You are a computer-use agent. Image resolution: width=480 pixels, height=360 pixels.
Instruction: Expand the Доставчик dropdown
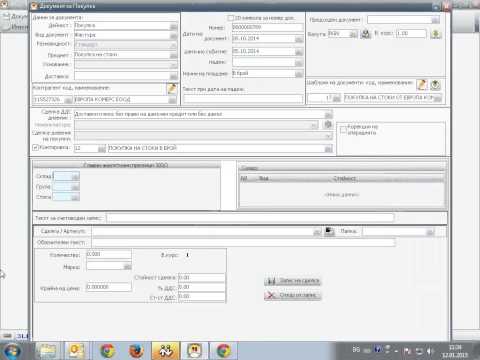pos(173,76)
